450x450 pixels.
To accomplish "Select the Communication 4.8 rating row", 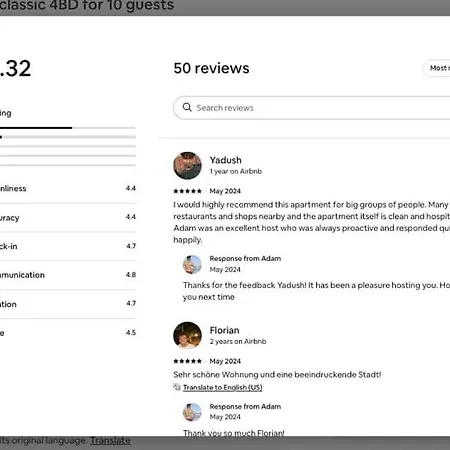I will tap(68, 275).
